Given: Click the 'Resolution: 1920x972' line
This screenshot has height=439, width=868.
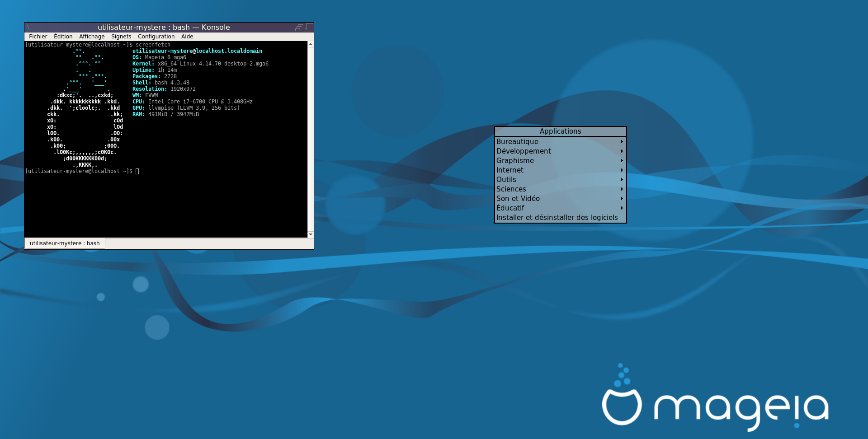Looking at the screenshot, I should [x=164, y=89].
